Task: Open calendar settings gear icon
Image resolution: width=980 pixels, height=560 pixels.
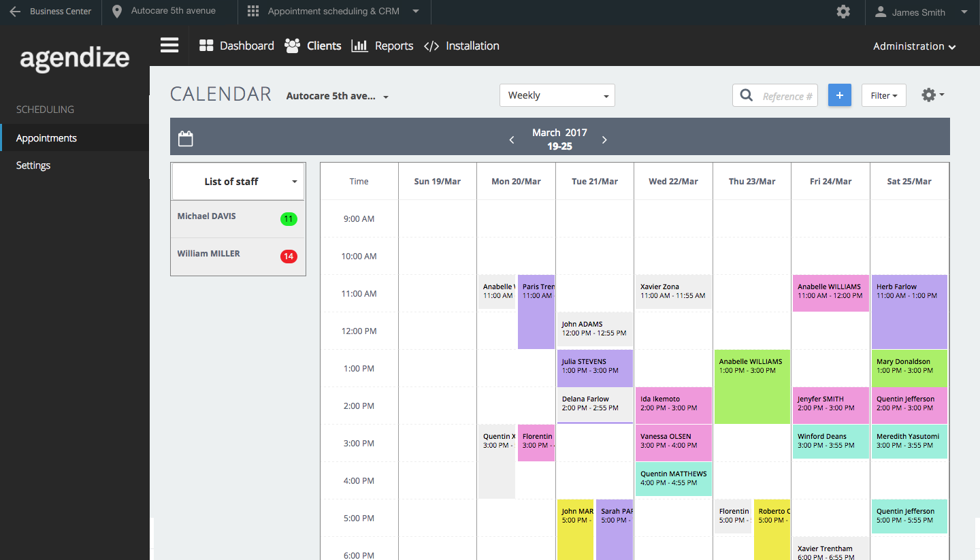Action: point(932,95)
